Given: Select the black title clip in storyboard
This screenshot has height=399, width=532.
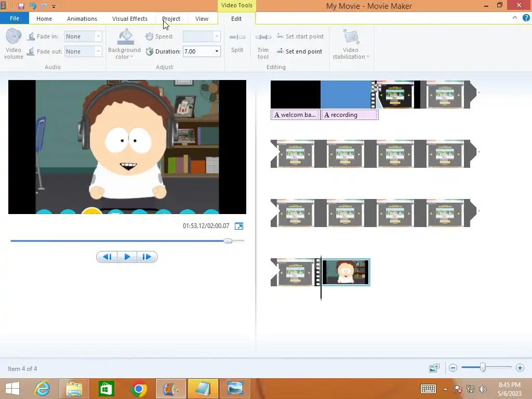Looking at the screenshot, I should coord(296,95).
